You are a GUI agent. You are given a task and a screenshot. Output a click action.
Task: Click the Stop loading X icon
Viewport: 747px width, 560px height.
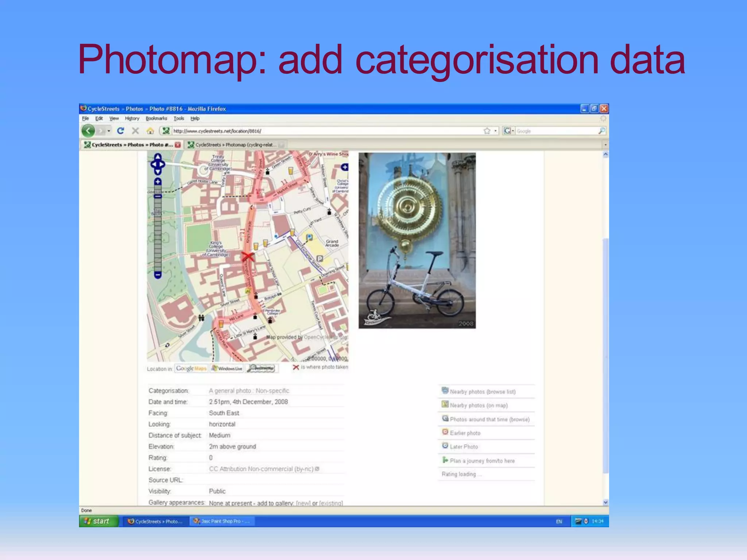tap(135, 131)
